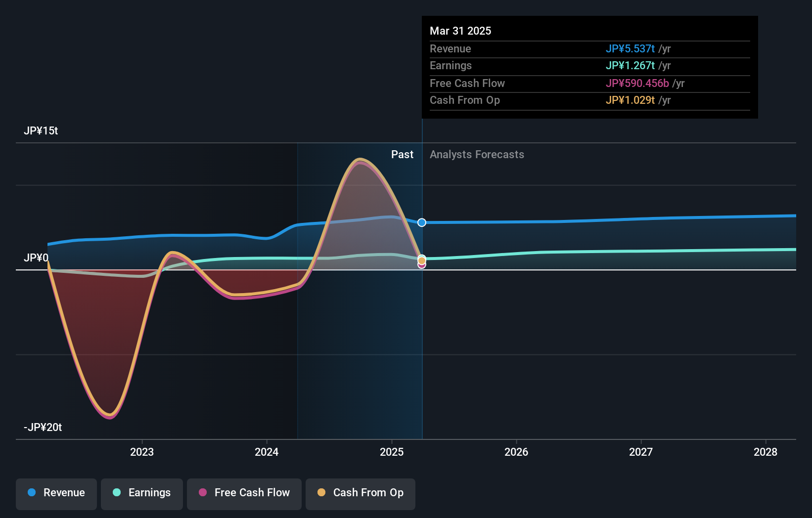The width and height of the screenshot is (812, 518).
Task: Click the blue Revenue legend dot
Action: click(32, 492)
